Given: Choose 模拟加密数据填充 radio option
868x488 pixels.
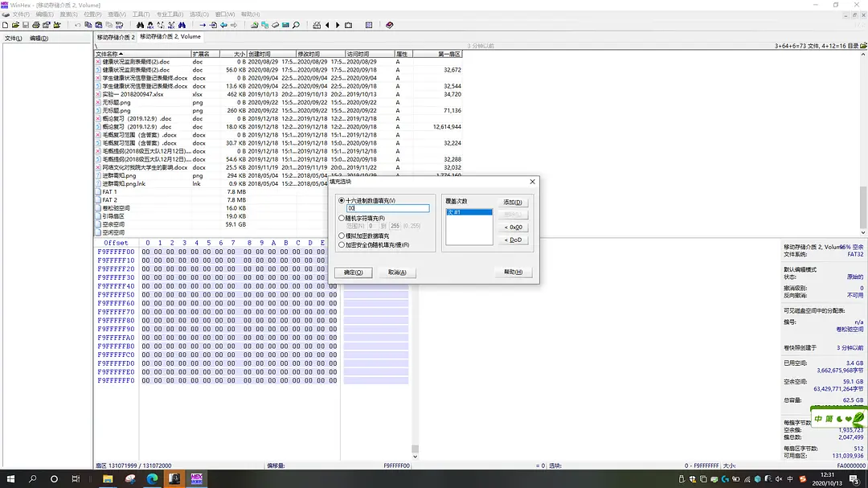Looking at the screenshot, I should [342, 236].
